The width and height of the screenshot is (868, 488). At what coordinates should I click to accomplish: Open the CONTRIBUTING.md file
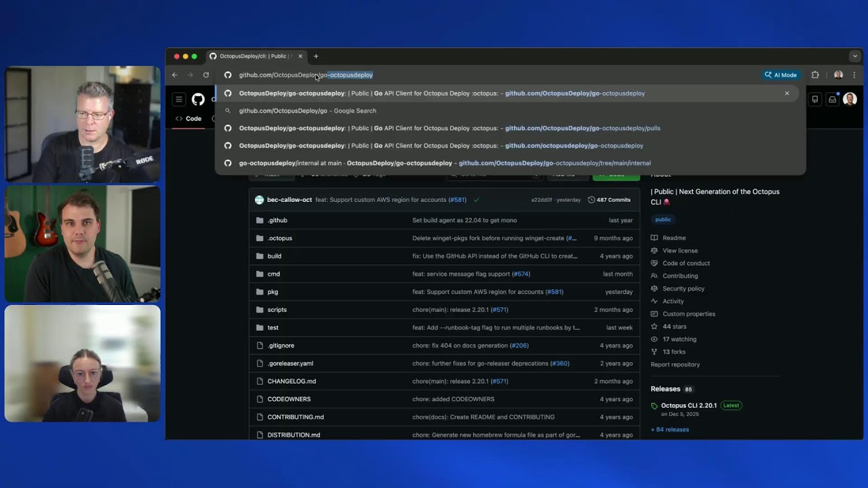[296, 417]
